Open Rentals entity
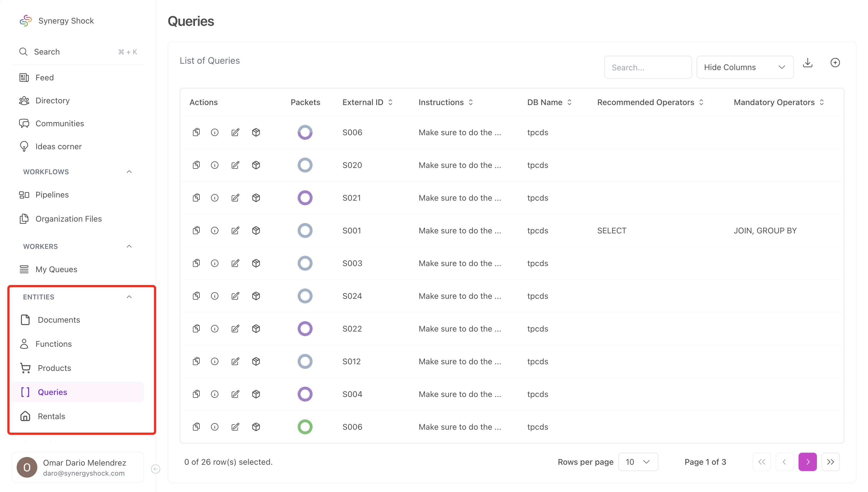Viewport: 868px width, 492px height. pyautogui.click(x=78, y=416)
